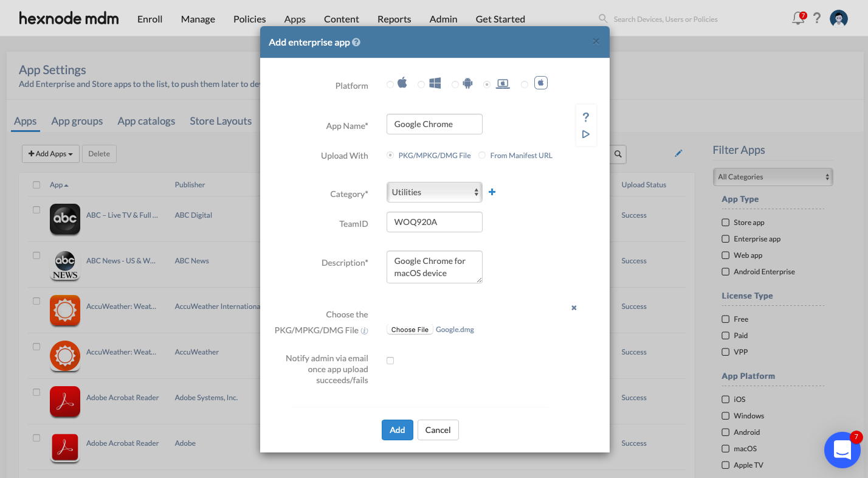The image size is (868, 478).
Task: Click the play video icon in dialog
Action: 586,134
